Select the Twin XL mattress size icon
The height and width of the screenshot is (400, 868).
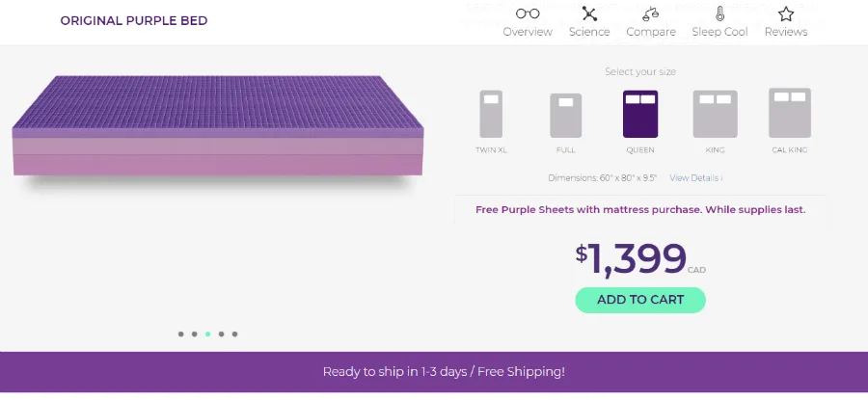[x=491, y=114]
